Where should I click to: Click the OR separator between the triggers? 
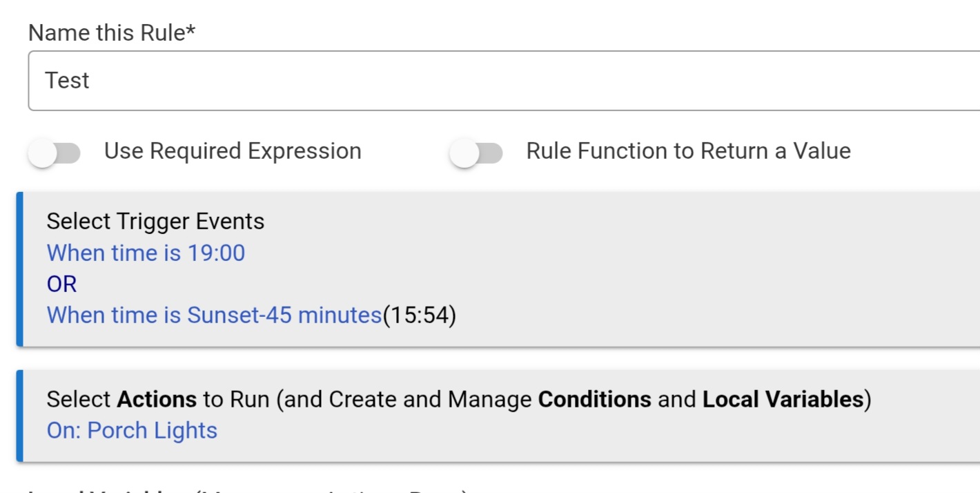[x=61, y=284]
